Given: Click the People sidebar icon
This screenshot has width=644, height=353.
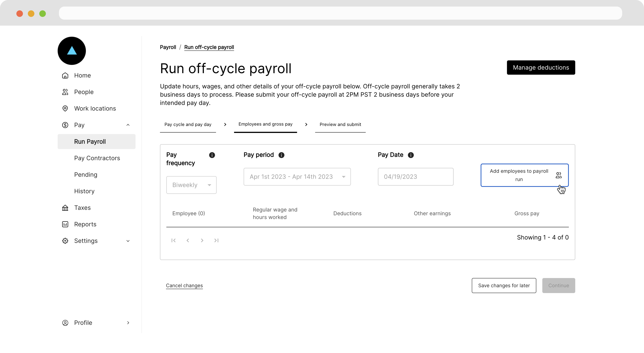Looking at the screenshot, I should point(65,92).
